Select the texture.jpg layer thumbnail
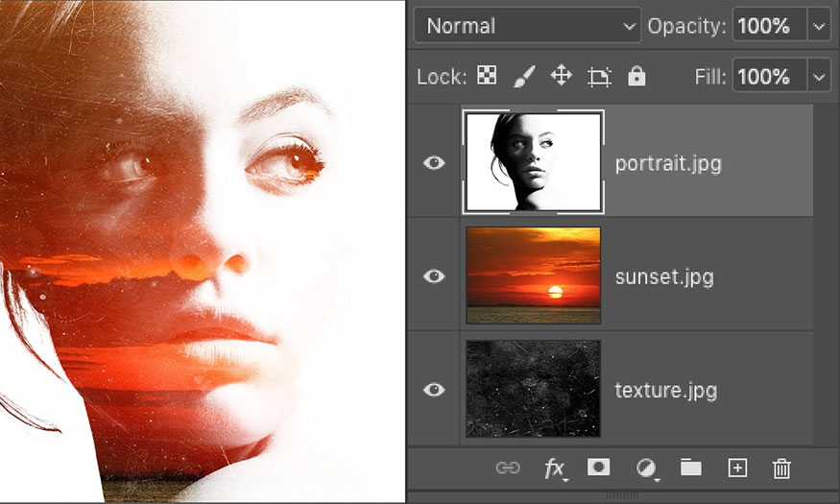Viewport: 840px width, 504px height. [x=533, y=389]
